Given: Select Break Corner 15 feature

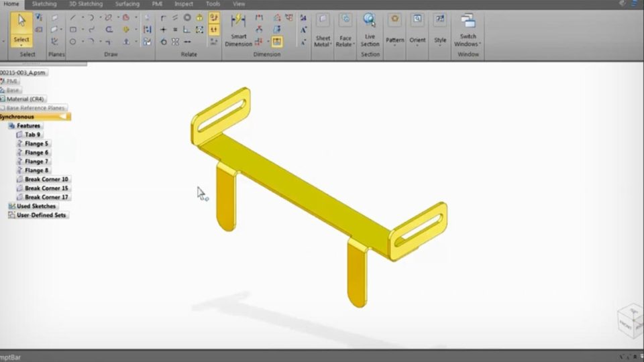Looking at the screenshot, I should click(46, 188).
